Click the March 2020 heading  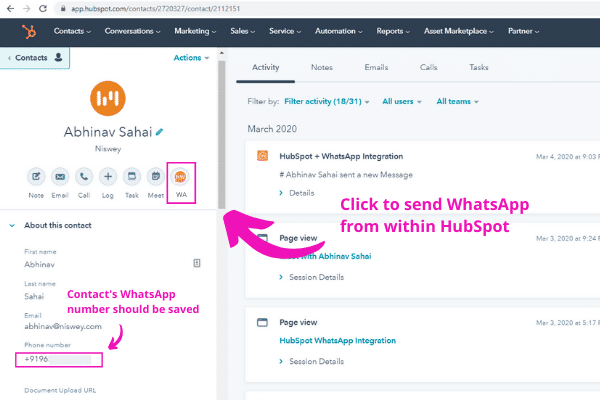click(272, 129)
